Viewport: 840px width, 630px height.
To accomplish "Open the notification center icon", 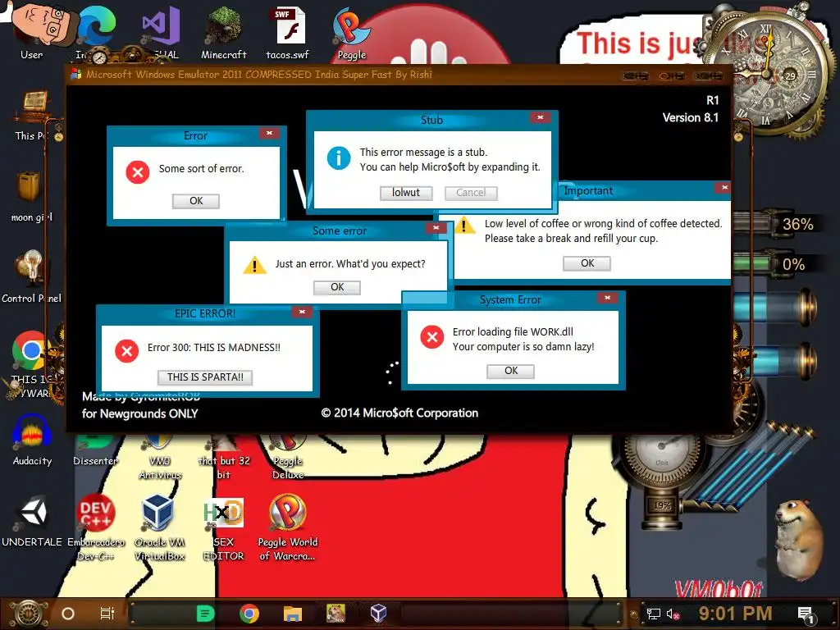I will pos(806,614).
